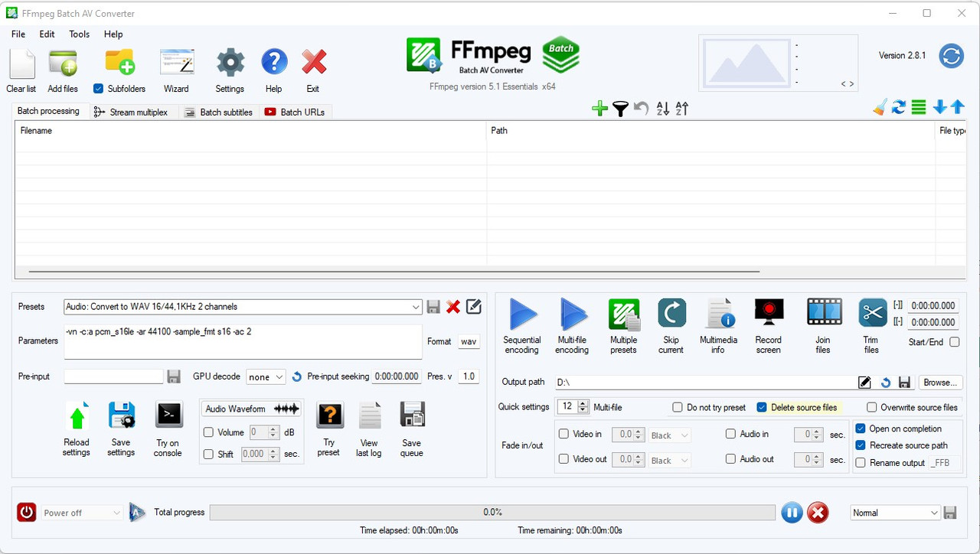
Task: Open Multiple presets
Action: 624,314
